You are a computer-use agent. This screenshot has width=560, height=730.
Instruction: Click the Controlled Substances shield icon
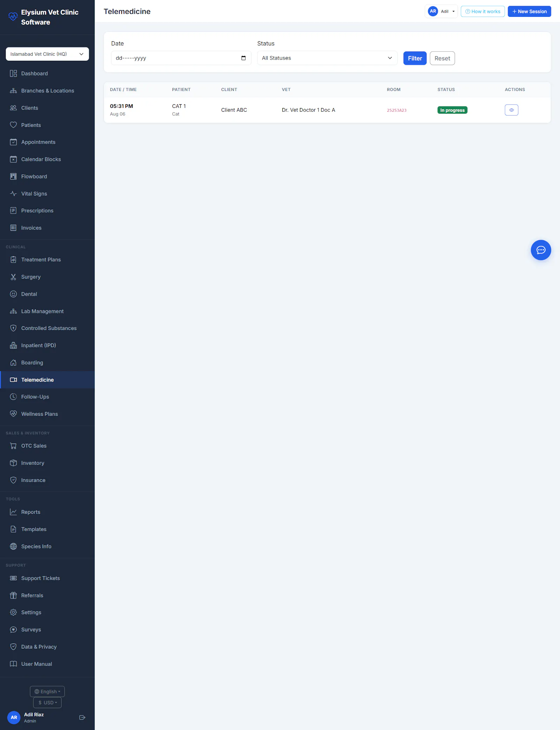(13, 328)
